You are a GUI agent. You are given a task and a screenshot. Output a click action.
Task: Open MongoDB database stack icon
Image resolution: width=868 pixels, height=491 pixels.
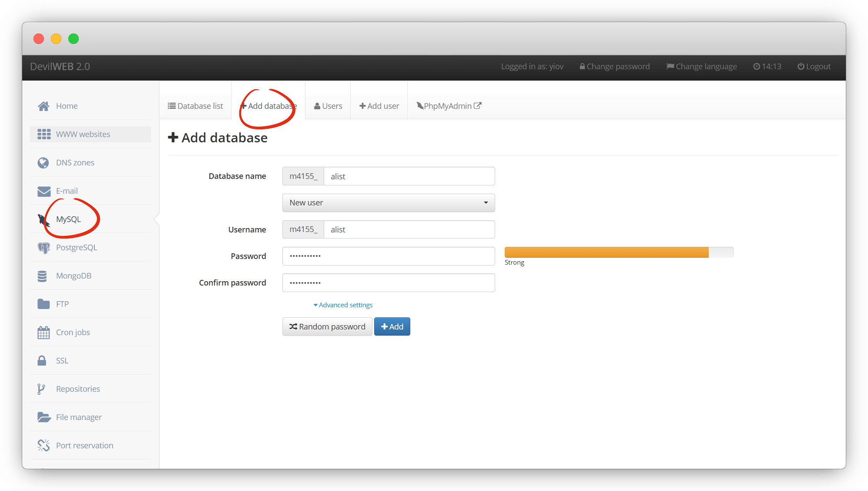click(x=42, y=276)
